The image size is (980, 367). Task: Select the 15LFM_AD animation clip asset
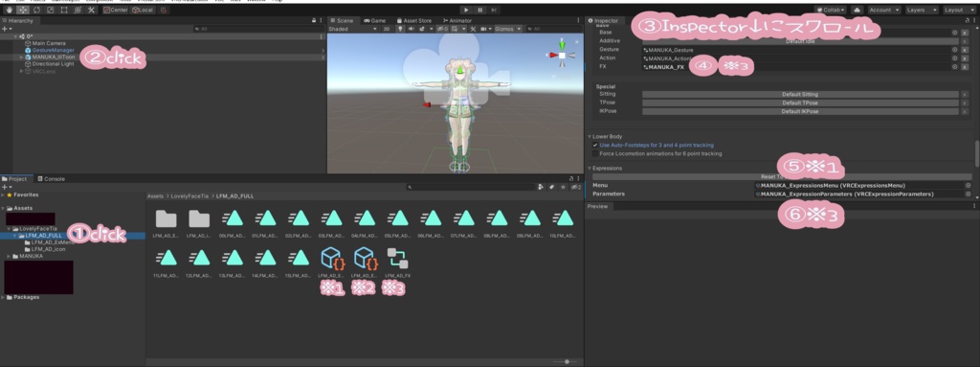click(x=300, y=264)
